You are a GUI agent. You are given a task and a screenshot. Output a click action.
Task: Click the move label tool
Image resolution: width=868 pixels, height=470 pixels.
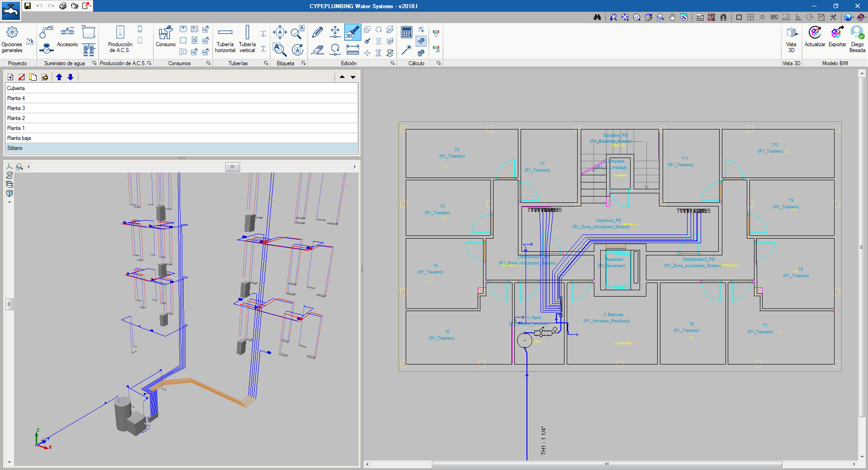[x=280, y=32]
